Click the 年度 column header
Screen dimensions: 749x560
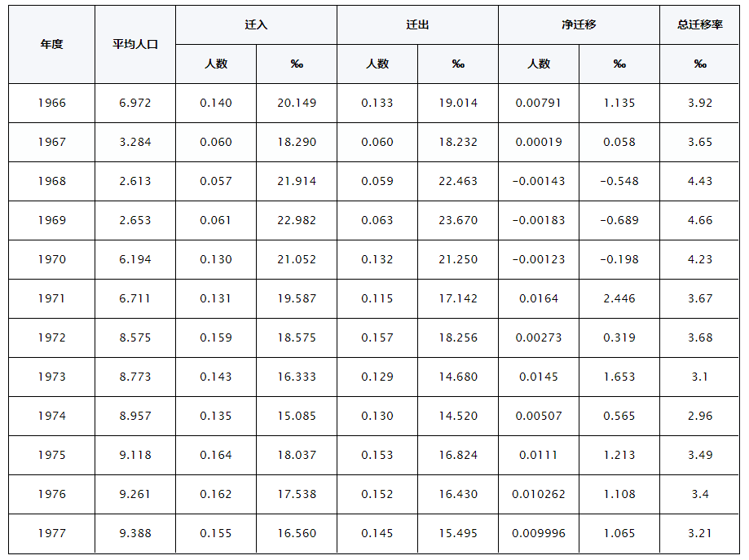click(x=51, y=44)
